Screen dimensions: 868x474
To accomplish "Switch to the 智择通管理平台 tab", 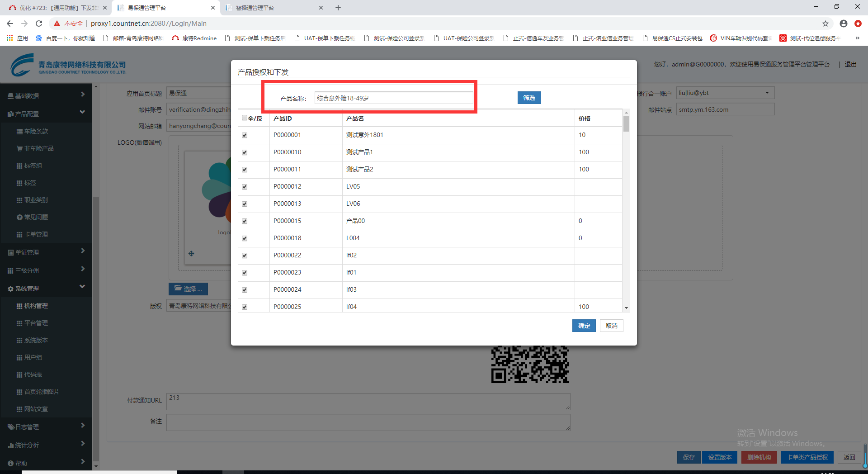I will coord(274,8).
